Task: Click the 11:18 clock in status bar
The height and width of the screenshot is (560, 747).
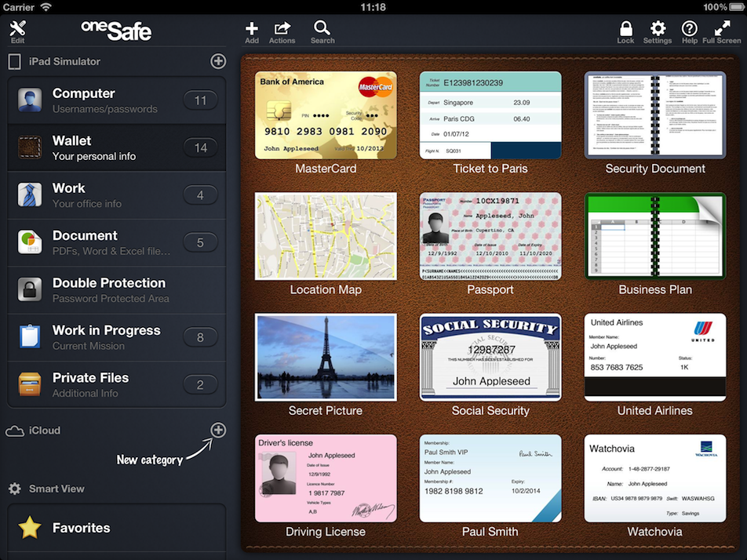Action: click(x=373, y=6)
